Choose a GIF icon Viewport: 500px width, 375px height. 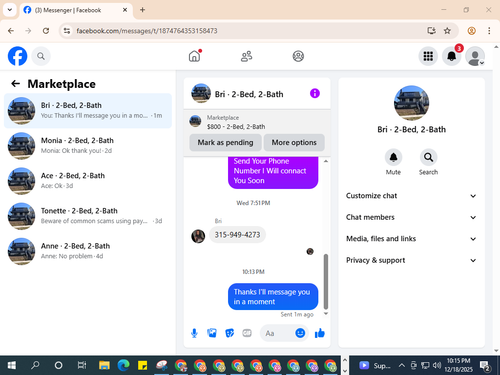[247, 333]
